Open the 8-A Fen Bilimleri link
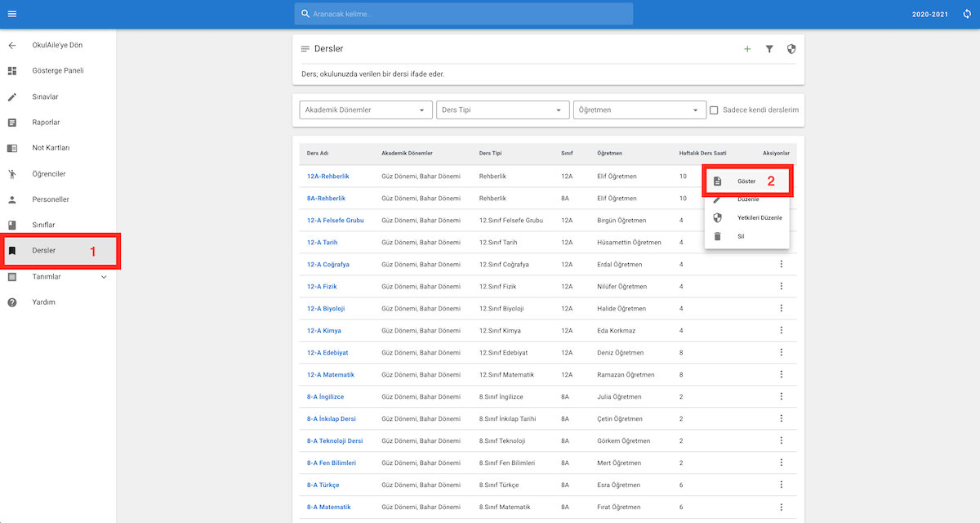The width and height of the screenshot is (980, 523). (x=332, y=463)
